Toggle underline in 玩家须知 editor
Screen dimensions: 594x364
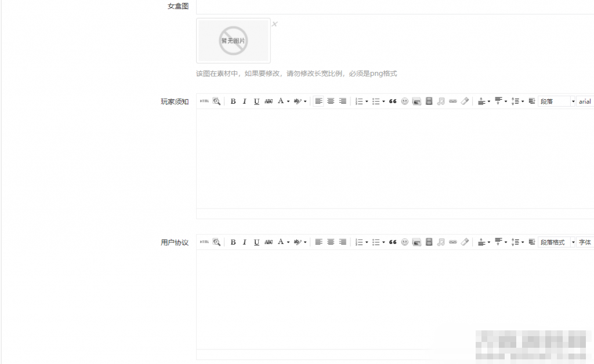pos(256,101)
